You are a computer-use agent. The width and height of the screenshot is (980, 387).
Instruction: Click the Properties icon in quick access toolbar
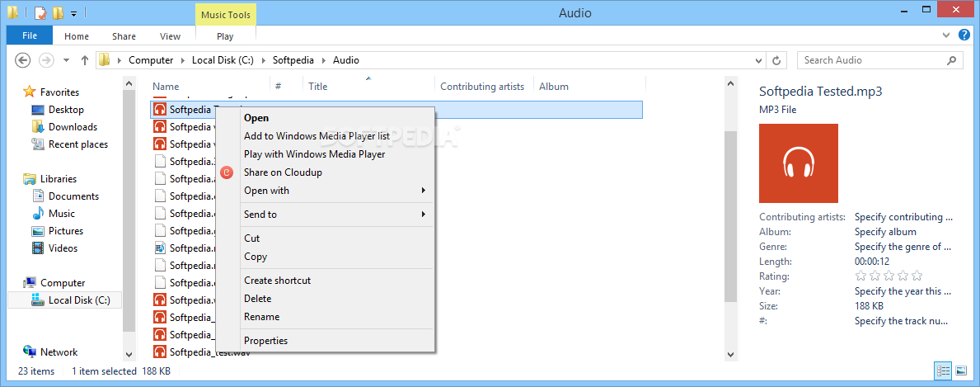[x=40, y=12]
